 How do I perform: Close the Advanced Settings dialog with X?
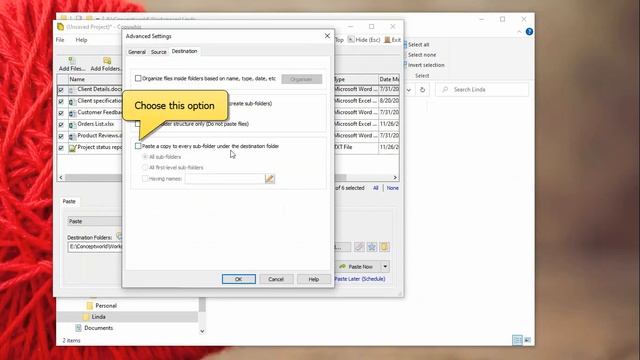[x=327, y=36]
